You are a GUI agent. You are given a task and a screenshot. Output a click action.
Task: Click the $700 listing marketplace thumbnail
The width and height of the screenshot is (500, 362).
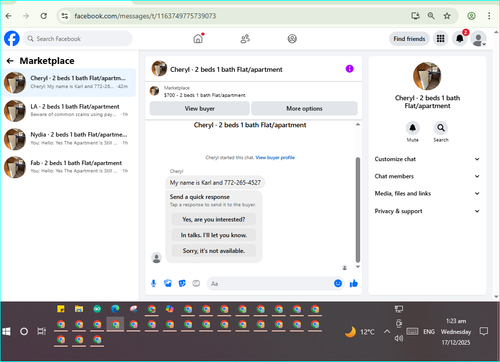coord(154,91)
